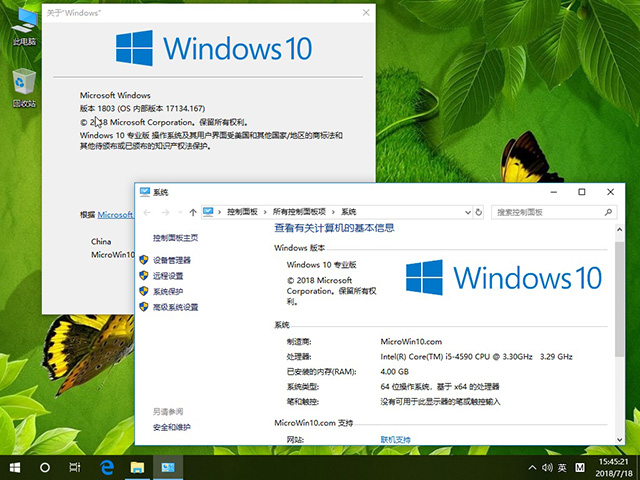Click the System window title icon

click(144, 192)
